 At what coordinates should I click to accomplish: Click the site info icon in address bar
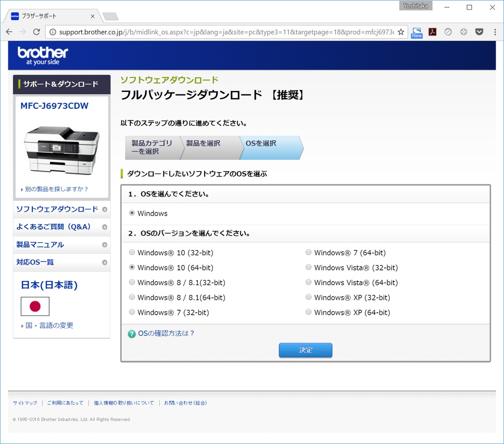(53, 32)
